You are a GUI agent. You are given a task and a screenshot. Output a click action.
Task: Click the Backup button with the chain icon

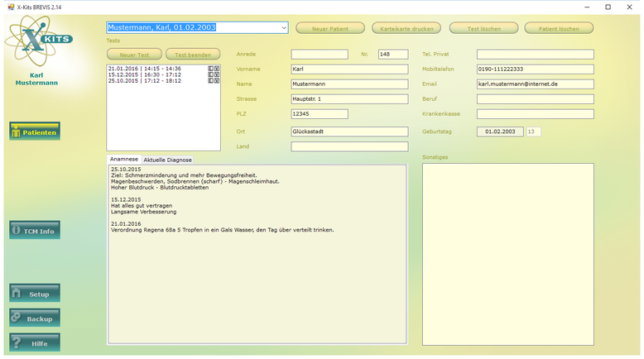click(35, 318)
